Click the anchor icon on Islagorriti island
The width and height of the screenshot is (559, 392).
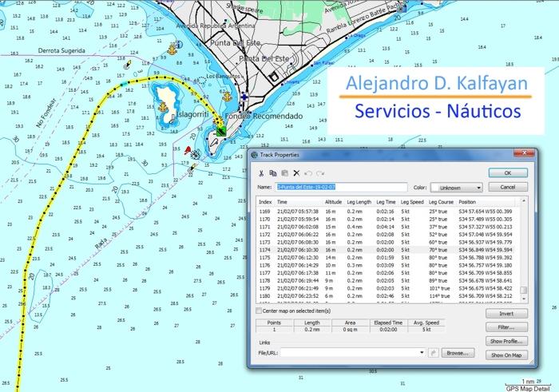coord(163,106)
